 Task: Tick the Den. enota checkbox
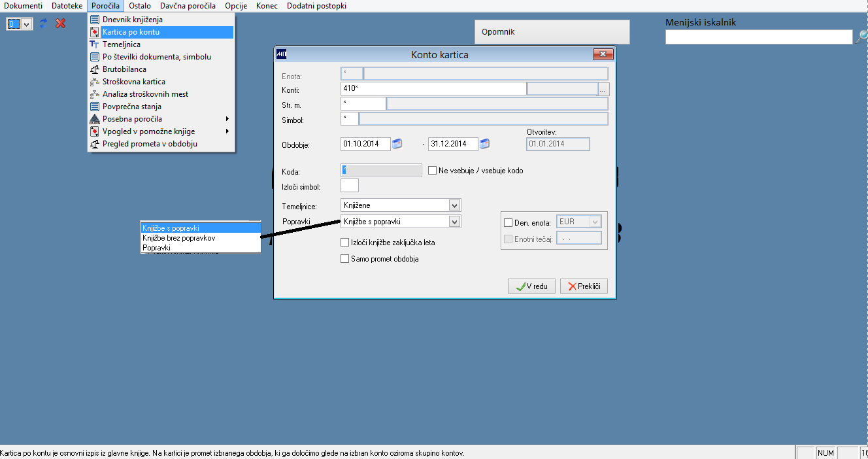(x=509, y=222)
